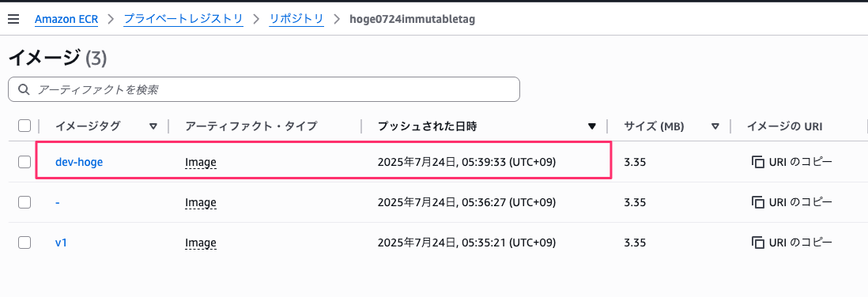Screen dimensions: 868x297
Task: Click Image artifact type for dev-hoge
Action: 200,163
